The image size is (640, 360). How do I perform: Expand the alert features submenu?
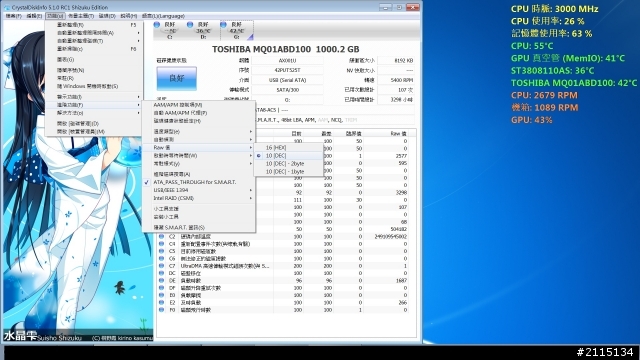click(x=94, y=97)
